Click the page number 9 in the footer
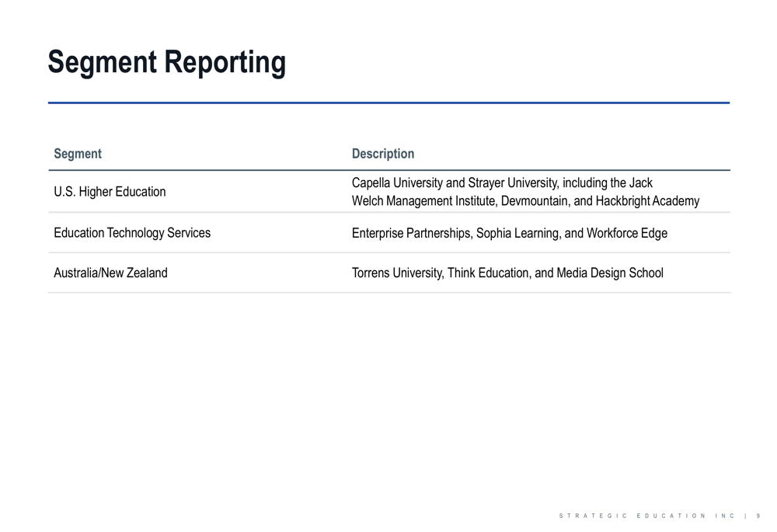The height and width of the screenshot is (532, 777). (758, 516)
